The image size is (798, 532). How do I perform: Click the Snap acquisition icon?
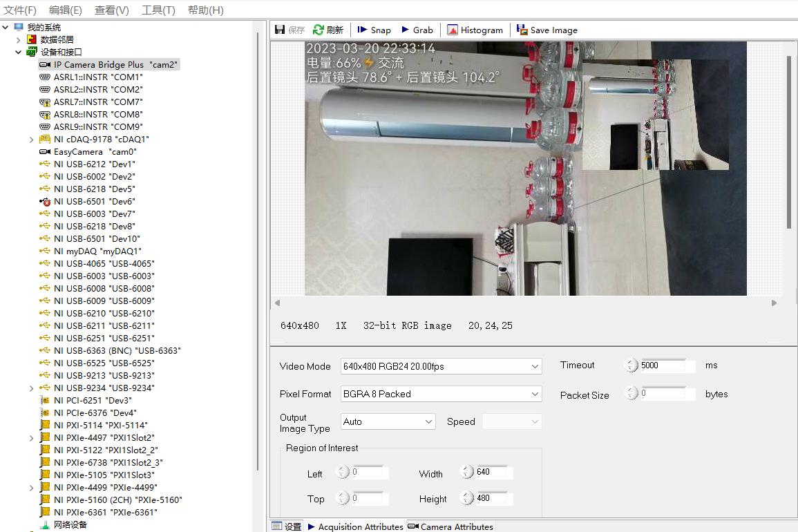pyautogui.click(x=362, y=30)
